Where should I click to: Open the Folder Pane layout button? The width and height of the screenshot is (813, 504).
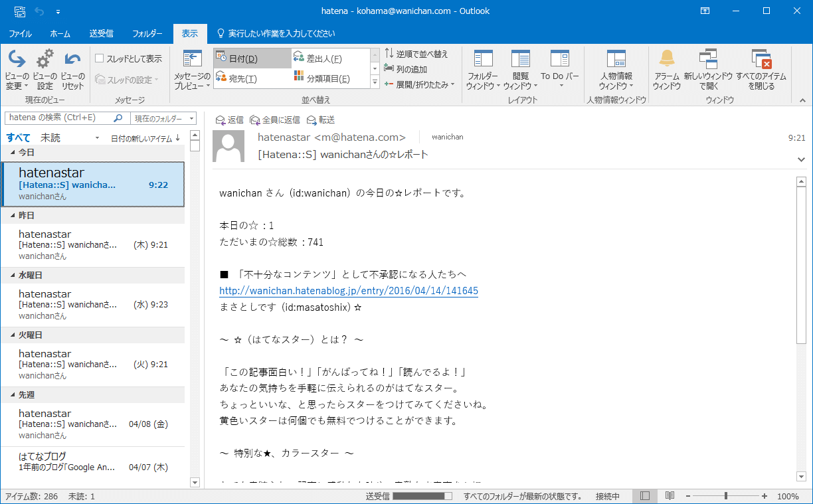(x=483, y=70)
